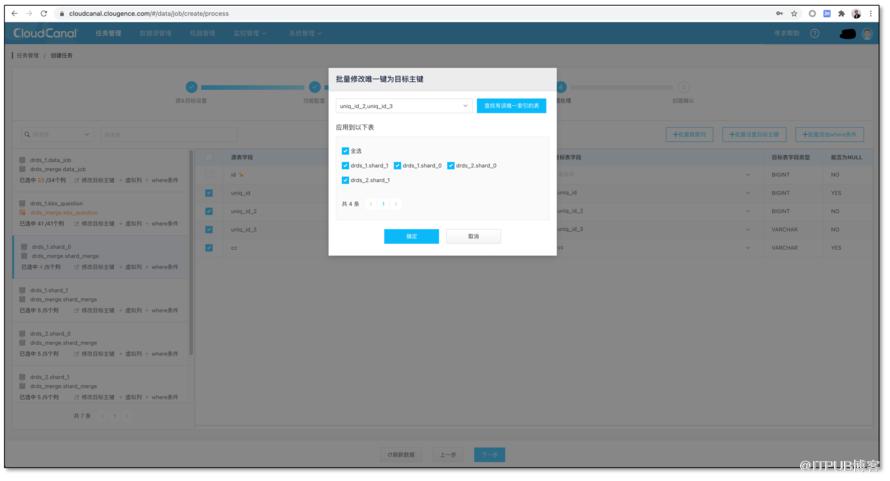890x481 pixels.
Task: Toggle the uniq_id_3 column checkbox
Action: (x=209, y=229)
